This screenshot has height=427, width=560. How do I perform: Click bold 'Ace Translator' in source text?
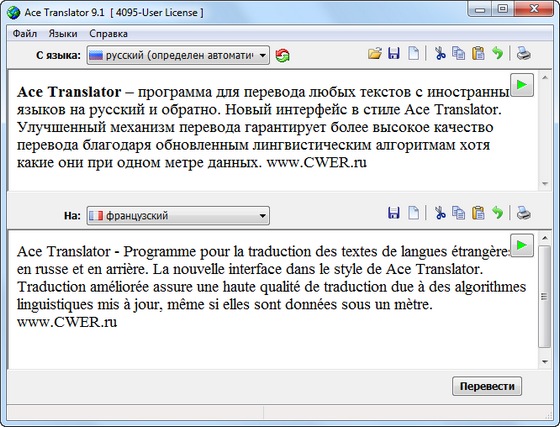(x=69, y=92)
